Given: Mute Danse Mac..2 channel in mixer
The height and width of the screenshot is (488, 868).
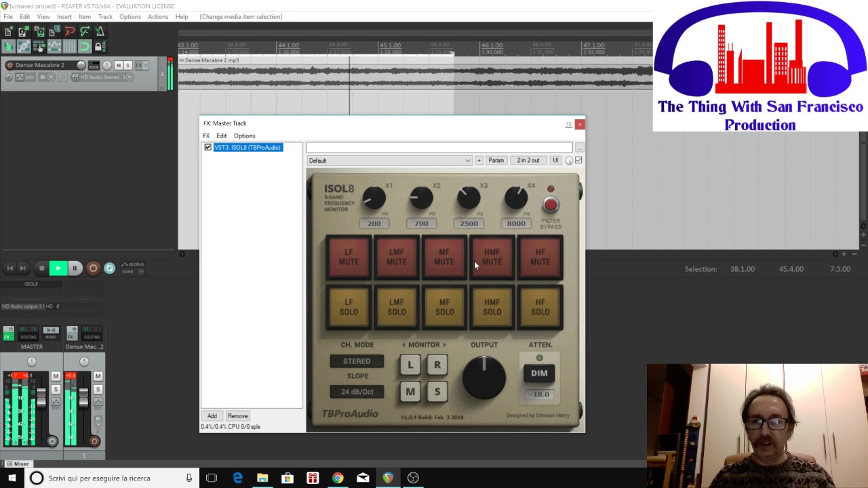Looking at the screenshot, I should [x=98, y=376].
